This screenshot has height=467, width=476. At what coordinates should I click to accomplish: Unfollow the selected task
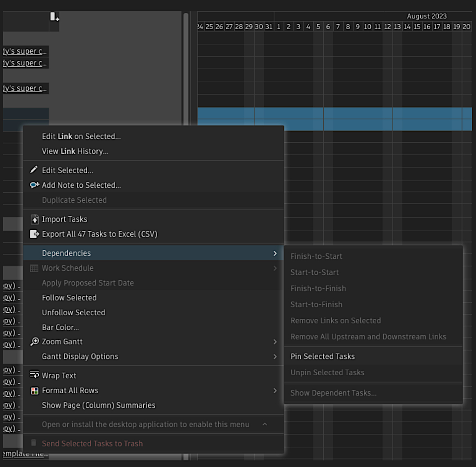click(73, 312)
